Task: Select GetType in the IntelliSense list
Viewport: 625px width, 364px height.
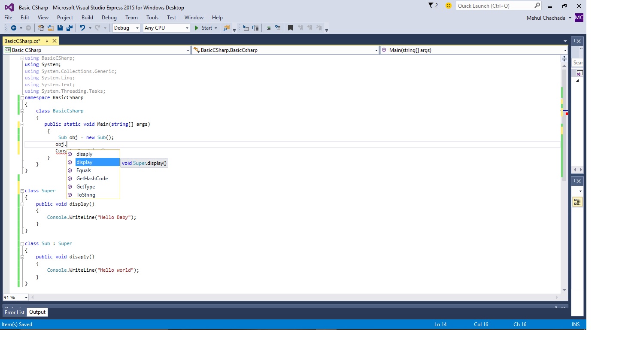Action: point(93,187)
